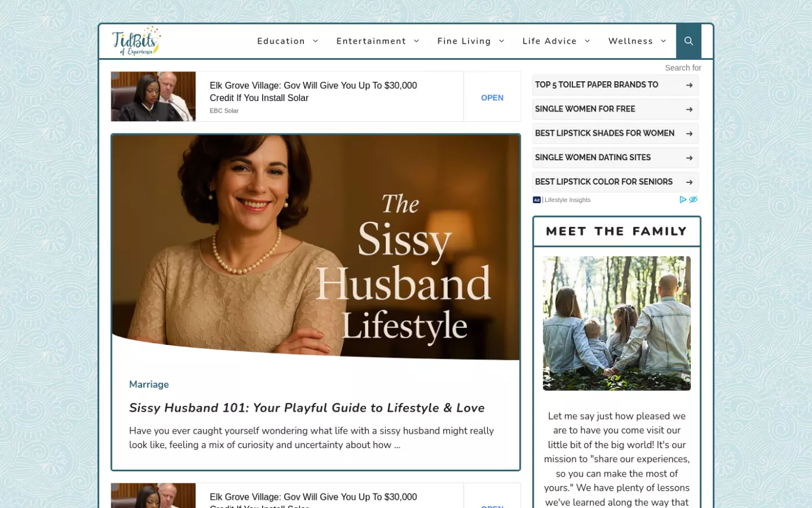Click arrow beside Best Lipstick Shades For Women

689,134
